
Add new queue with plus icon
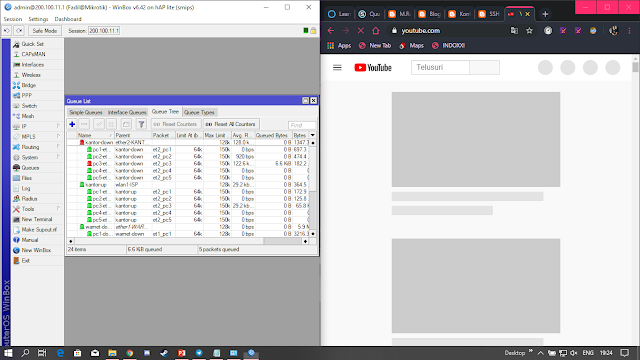point(72,124)
